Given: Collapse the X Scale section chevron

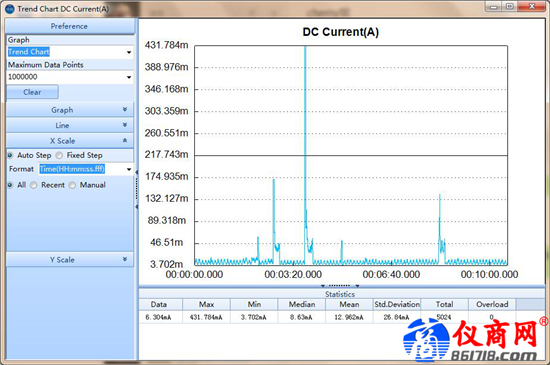Looking at the screenshot, I should click(125, 141).
